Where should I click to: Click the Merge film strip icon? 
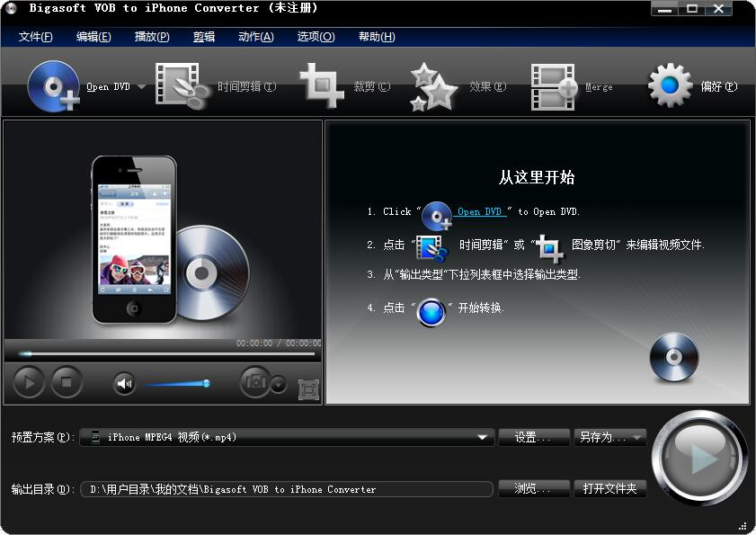coord(553,86)
